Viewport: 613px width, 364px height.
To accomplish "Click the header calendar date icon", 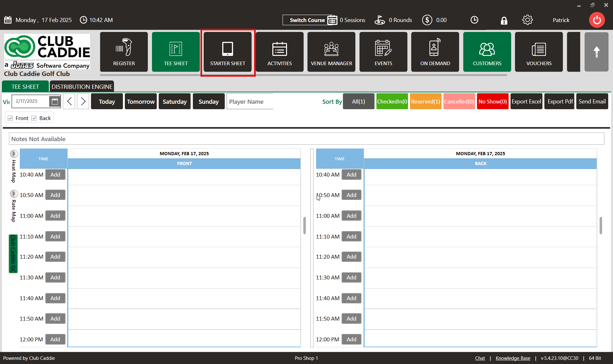I will [8, 20].
